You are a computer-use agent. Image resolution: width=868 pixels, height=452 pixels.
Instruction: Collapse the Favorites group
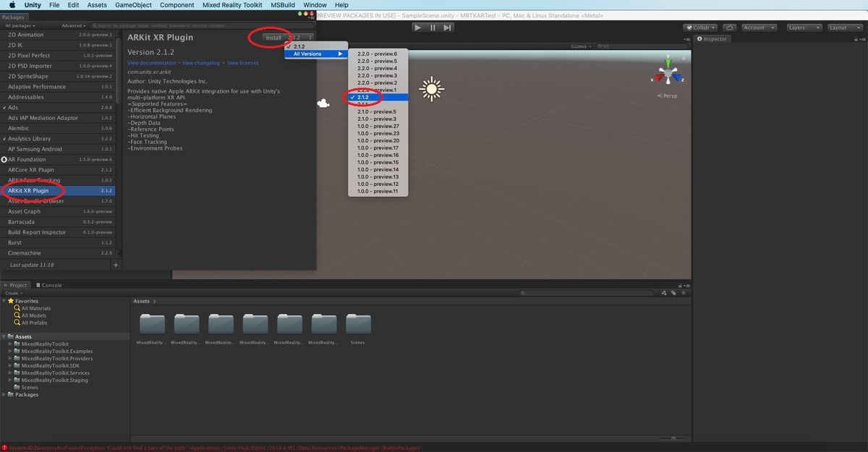[x=4, y=301]
